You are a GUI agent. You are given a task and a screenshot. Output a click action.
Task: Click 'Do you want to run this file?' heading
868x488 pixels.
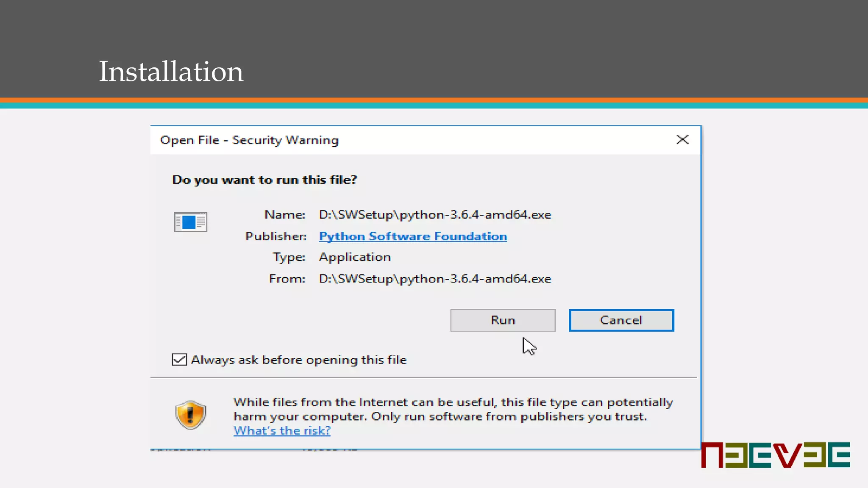click(264, 180)
